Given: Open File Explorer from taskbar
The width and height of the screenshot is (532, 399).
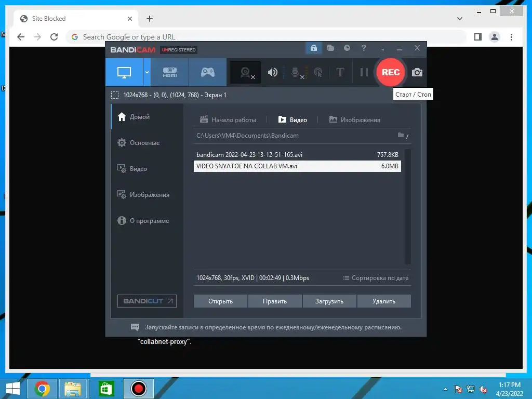Looking at the screenshot, I should [x=73, y=389].
